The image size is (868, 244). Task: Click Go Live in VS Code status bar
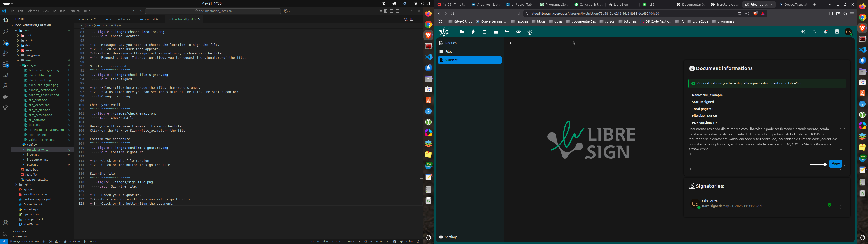click(x=406, y=242)
